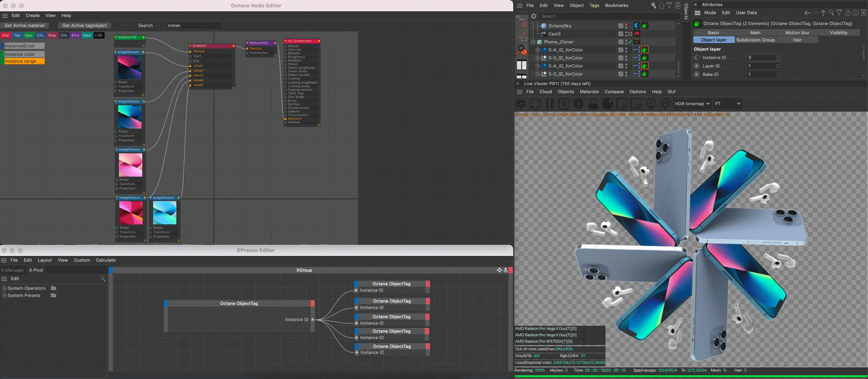Image resolution: width=868 pixels, height=379 pixels.
Task: Collapse the Texture Emi node triangle
Action: pyautogui.click(x=248, y=43)
